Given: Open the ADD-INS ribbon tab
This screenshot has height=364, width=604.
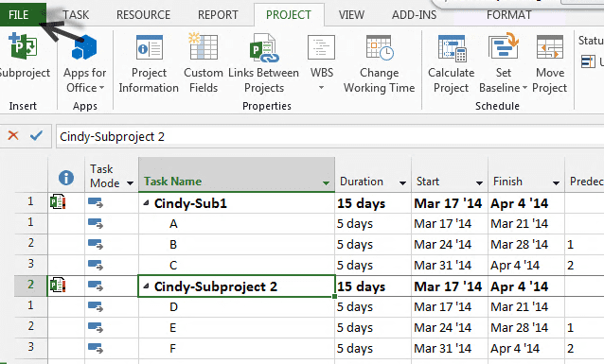Looking at the screenshot, I should (x=414, y=14).
